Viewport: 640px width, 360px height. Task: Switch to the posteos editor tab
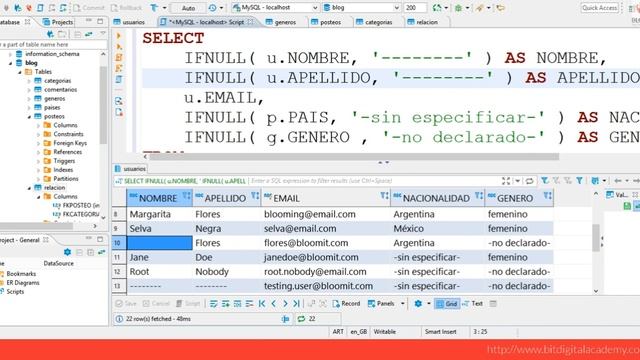click(x=326, y=22)
